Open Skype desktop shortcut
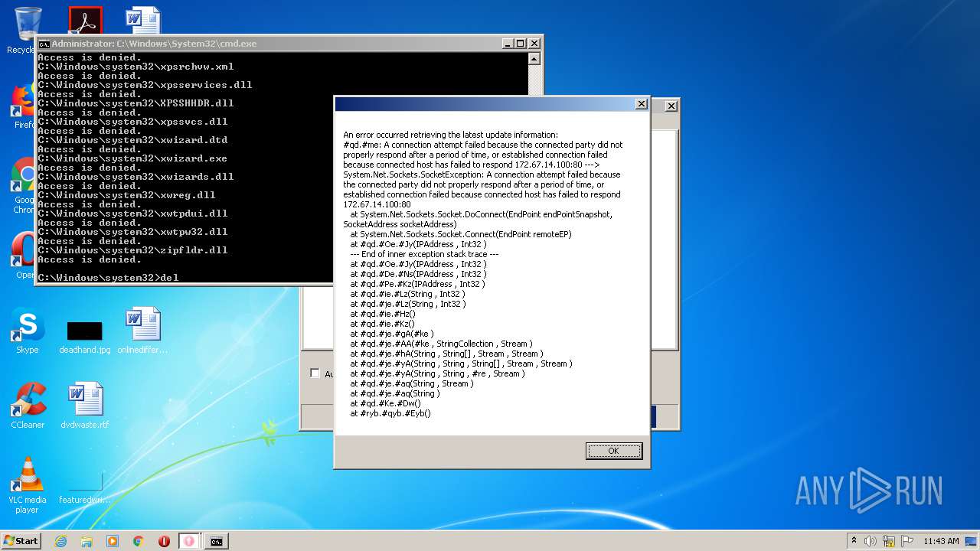Viewport: 980px width, 551px height. pyautogui.click(x=28, y=331)
